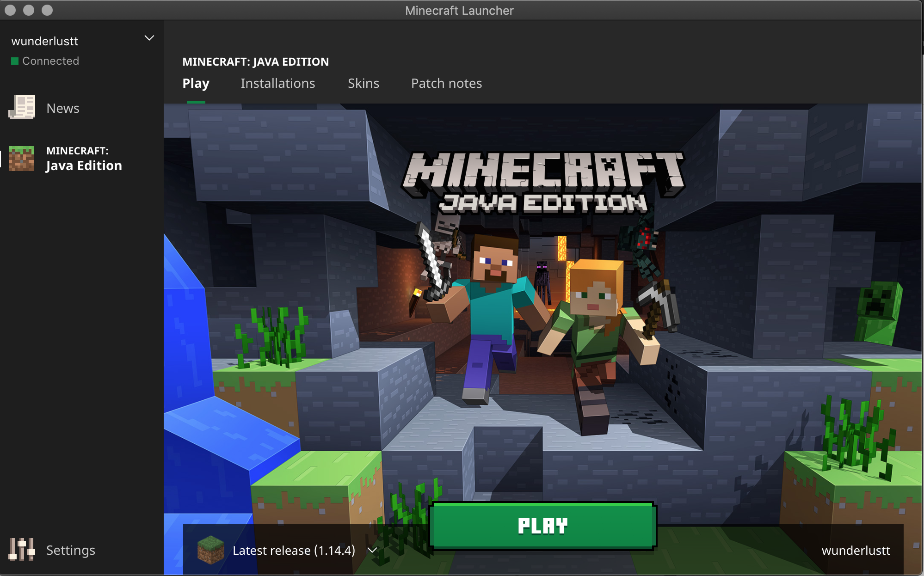The image size is (924, 576).
Task: Click the grass block icon beside Latest release
Action: click(x=210, y=550)
